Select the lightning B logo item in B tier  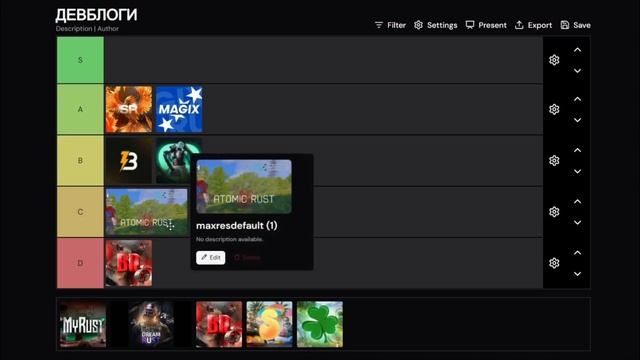click(129, 160)
